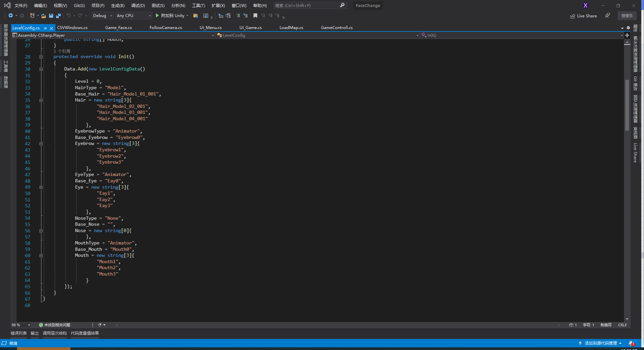The image size is (644, 350).
Task: Open the Git(G) menu
Action: click(x=79, y=5)
